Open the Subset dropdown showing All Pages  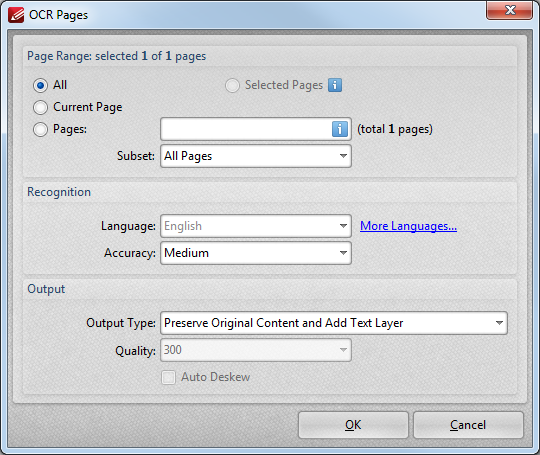tap(256, 156)
